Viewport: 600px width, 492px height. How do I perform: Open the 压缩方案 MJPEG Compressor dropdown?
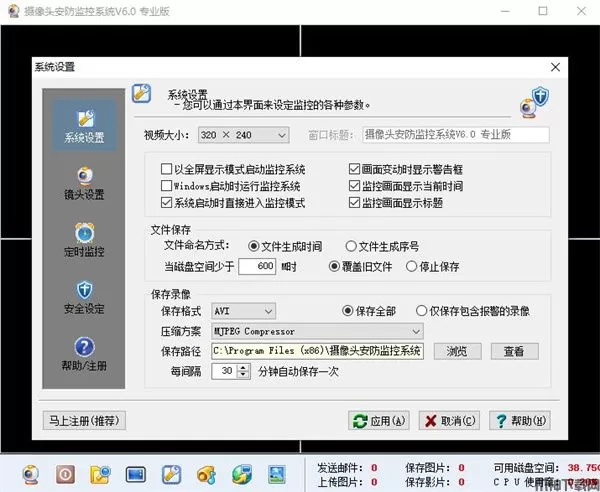click(317, 331)
